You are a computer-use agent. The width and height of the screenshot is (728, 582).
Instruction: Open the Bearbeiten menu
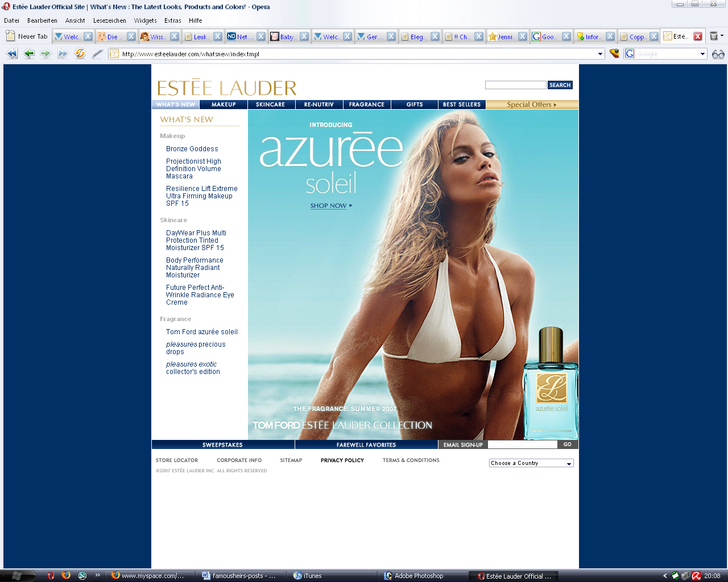tap(42, 20)
